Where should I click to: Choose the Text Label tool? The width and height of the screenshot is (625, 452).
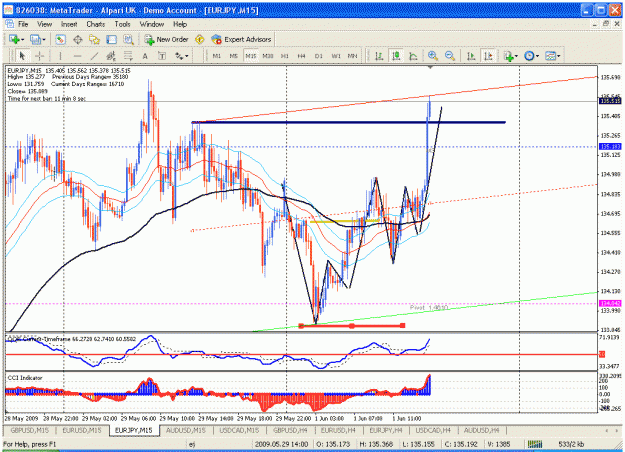[162, 56]
